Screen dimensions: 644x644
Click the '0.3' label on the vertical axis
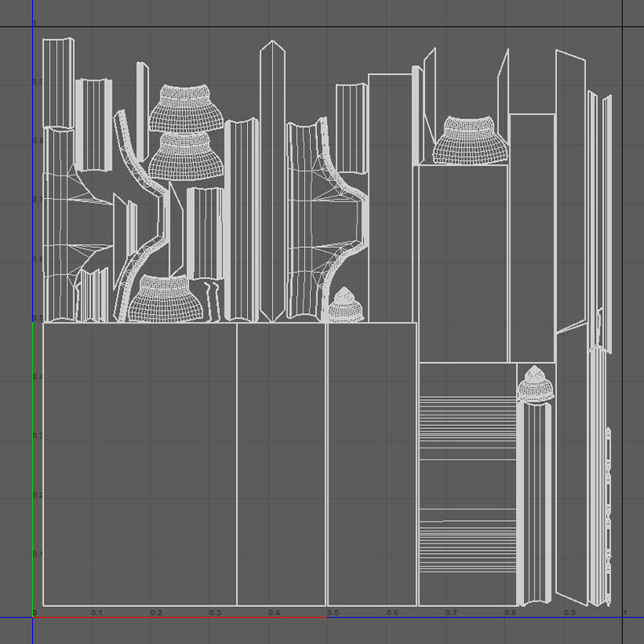click(x=38, y=436)
